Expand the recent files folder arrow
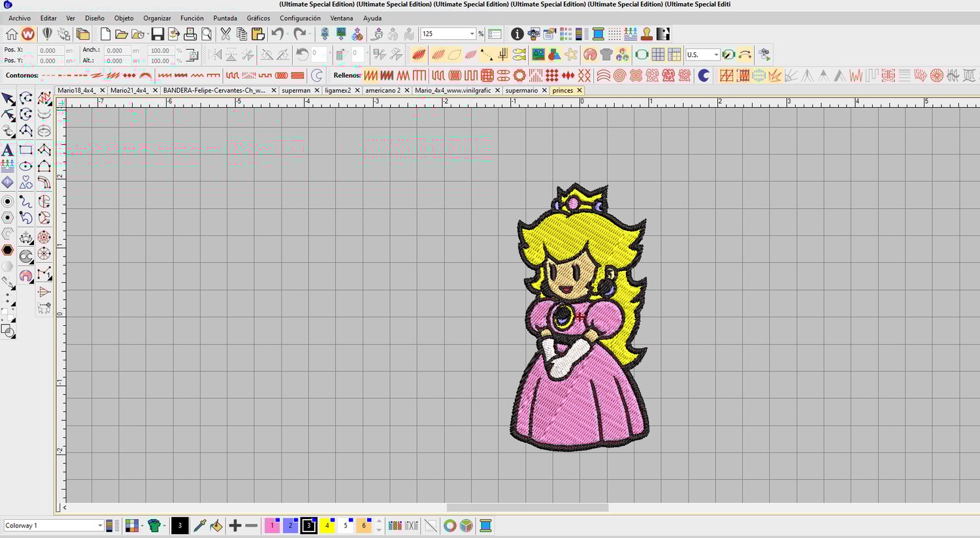The image size is (980, 538). point(148,34)
